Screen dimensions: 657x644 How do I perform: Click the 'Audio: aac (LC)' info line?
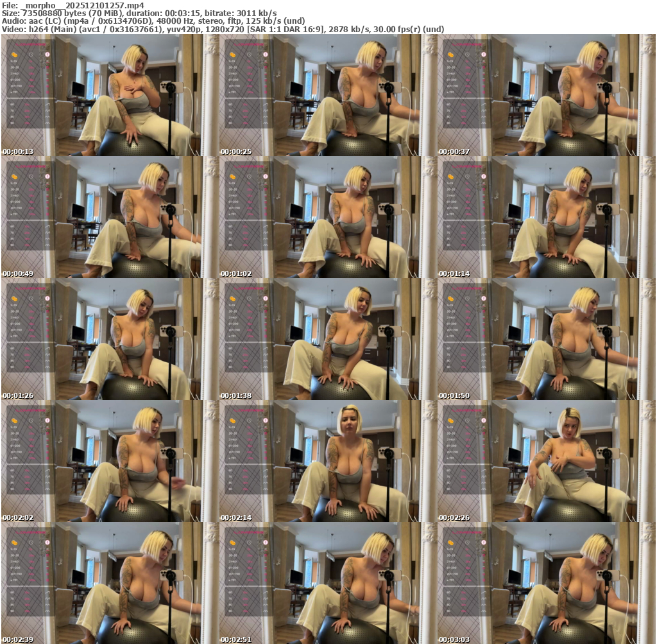pyautogui.click(x=153, y=21)
